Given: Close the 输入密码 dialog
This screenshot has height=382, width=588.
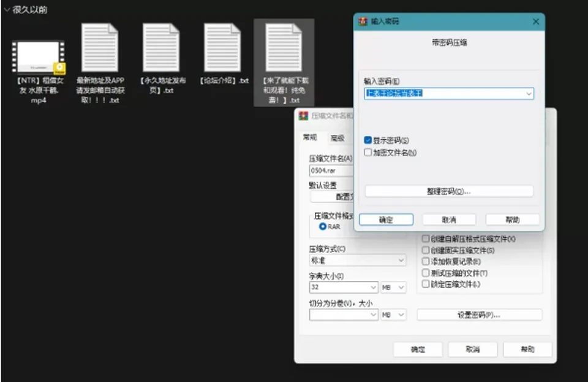Looking at the screenshot, I should coord(536,21).
